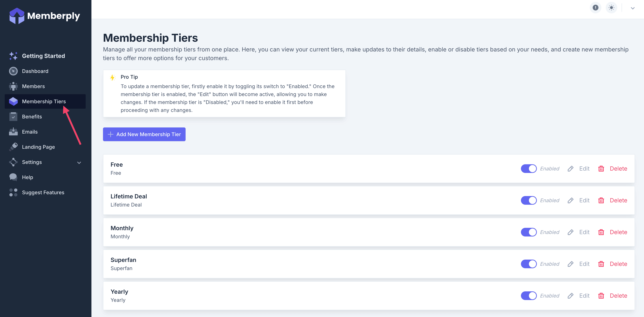
Task: Delete the Superfan membership tier
Action: click(x=618, y=264)
